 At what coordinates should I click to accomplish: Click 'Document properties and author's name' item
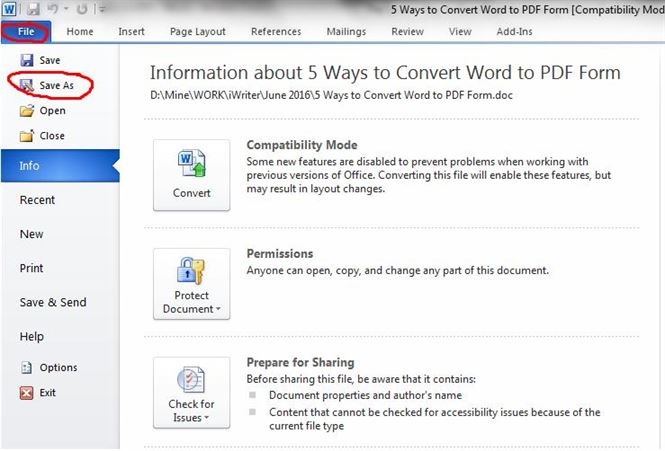pos(365,395)
